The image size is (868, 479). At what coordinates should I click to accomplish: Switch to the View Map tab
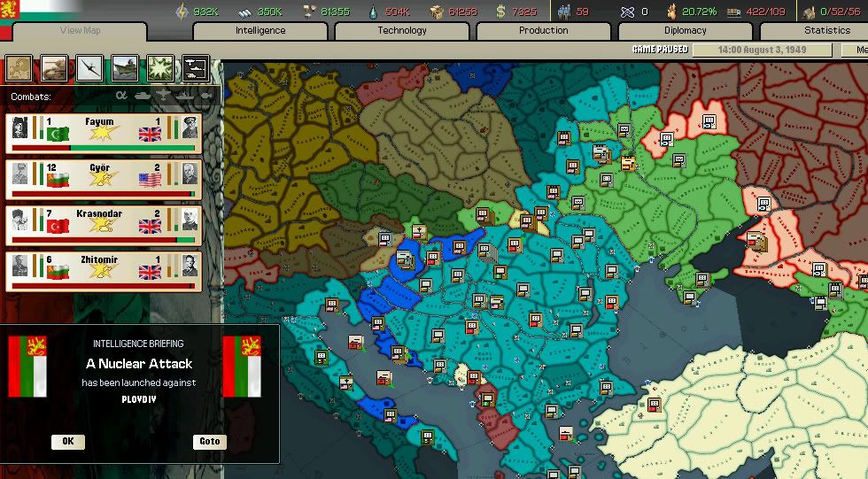tap(81, 30)
